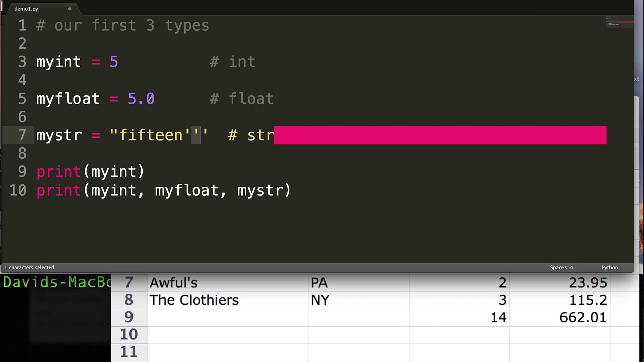Switch to the demo1.py tab

[x=26, y=9]
